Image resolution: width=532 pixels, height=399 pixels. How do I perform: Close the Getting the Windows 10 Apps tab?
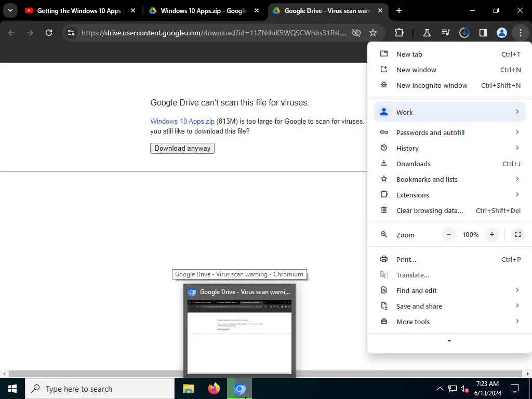[x=133, y=11]
